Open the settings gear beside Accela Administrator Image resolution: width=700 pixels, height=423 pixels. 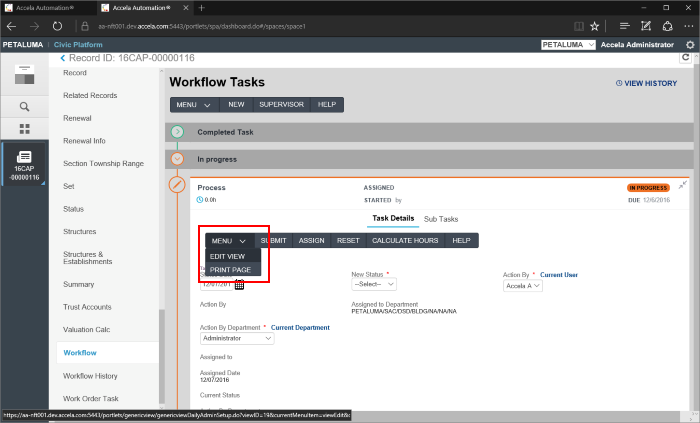[689, 45]
